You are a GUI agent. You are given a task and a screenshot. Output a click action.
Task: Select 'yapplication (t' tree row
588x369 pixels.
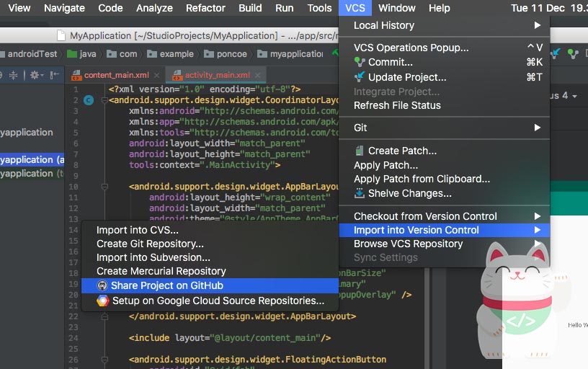pyautogui.click(x=32, y=174)
